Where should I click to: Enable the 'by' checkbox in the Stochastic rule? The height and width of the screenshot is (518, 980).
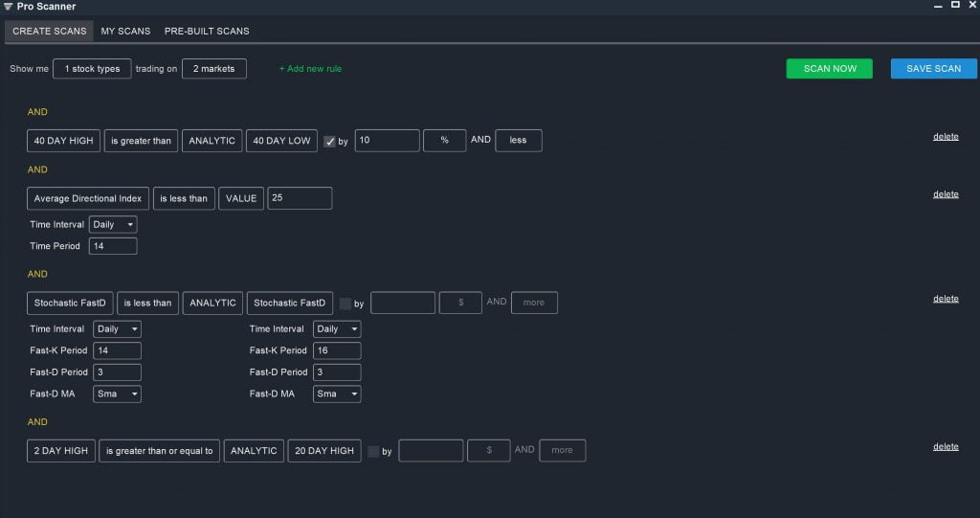(345, 304)
